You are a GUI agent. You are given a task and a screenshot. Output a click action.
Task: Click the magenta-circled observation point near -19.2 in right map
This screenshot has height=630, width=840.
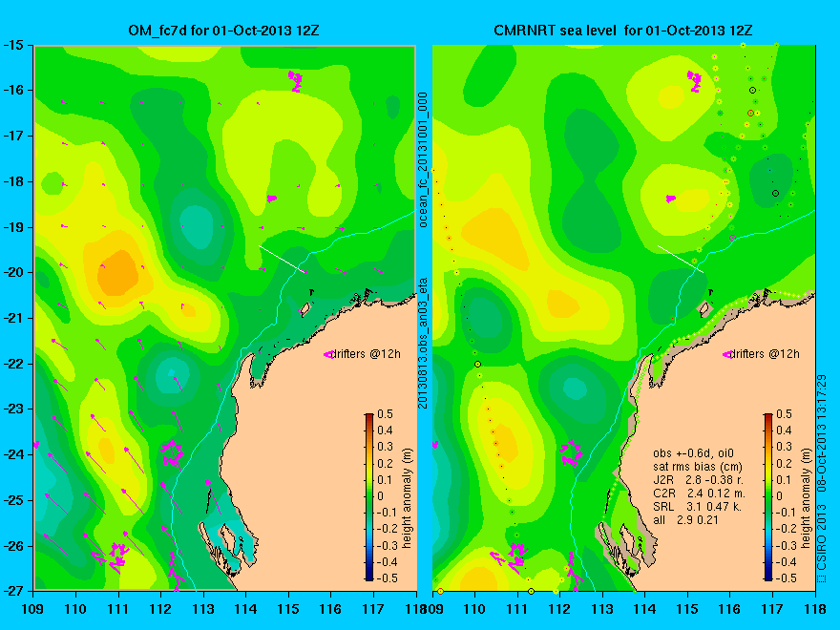click(x=733, y=238)
